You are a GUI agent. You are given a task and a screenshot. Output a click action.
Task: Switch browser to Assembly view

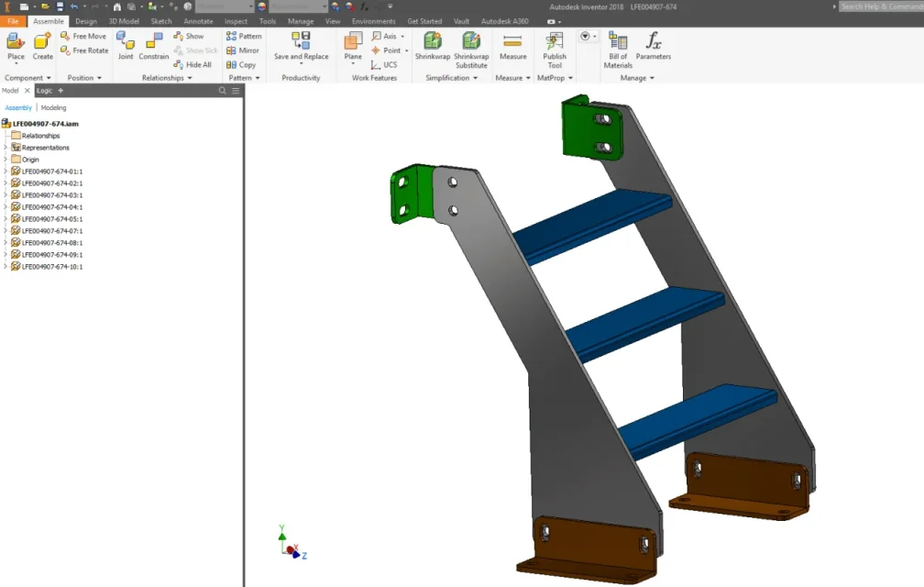[x=18, y=108]
